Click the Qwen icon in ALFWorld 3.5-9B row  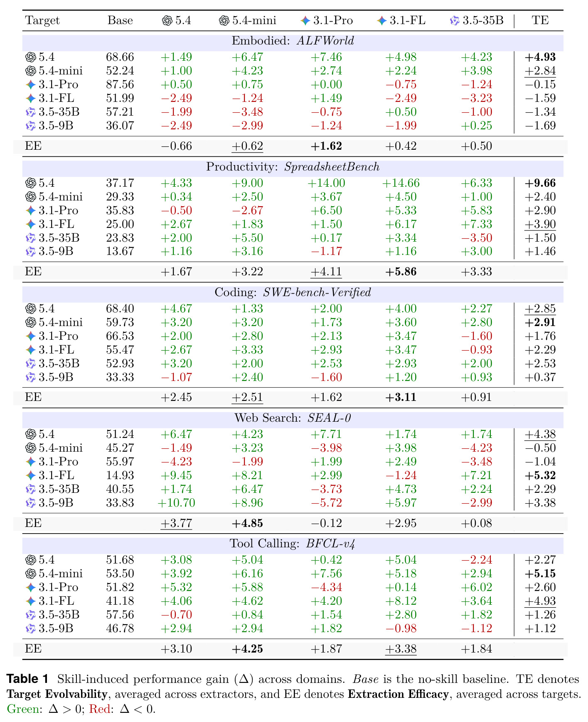click(x=31, y=126)
